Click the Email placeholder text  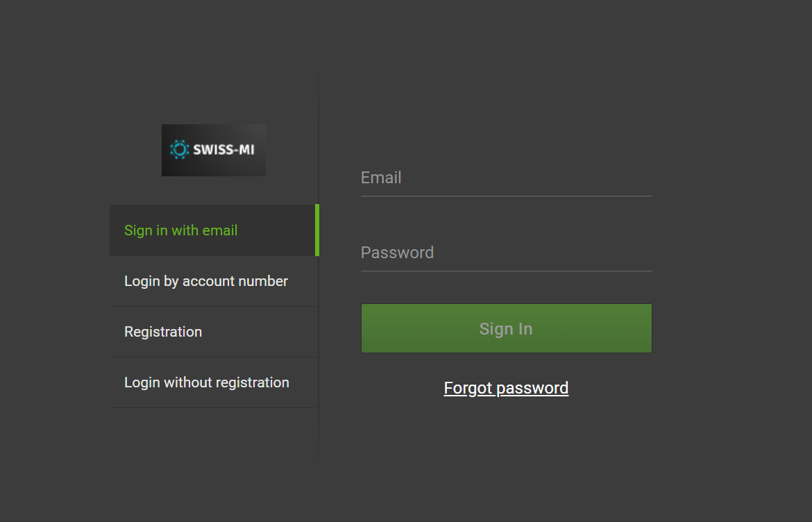(x=381, y=178)
